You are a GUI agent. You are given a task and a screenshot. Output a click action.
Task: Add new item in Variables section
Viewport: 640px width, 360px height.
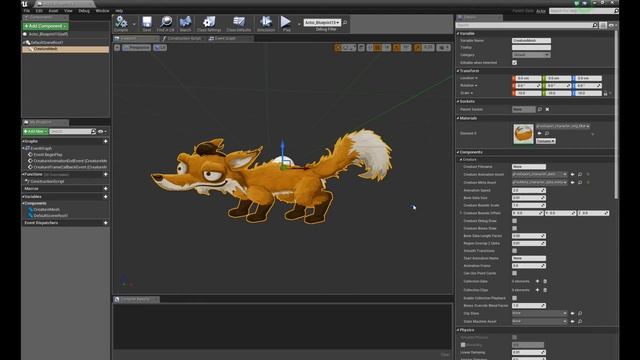[106, 197]
